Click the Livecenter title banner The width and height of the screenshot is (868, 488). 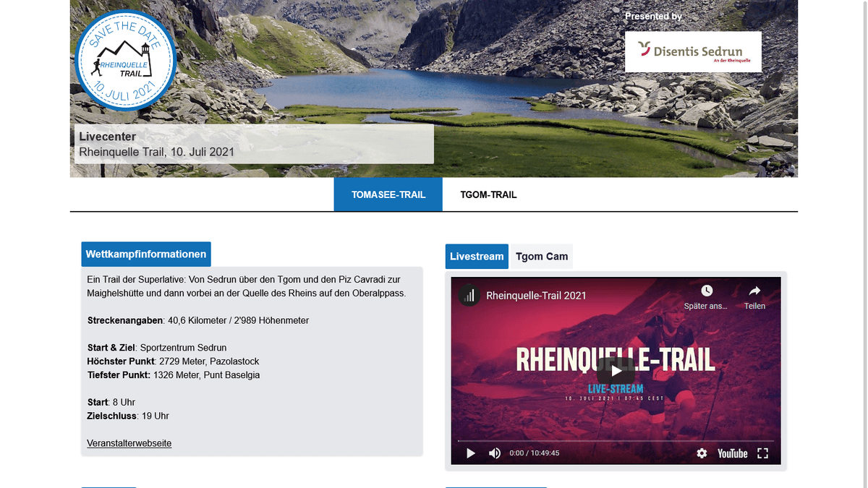[x=253, y=144]
